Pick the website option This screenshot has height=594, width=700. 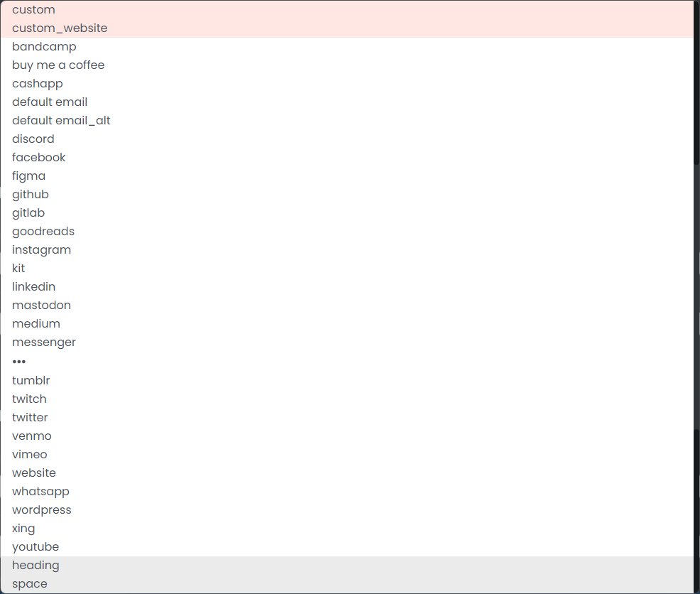[x=347, y=473]
